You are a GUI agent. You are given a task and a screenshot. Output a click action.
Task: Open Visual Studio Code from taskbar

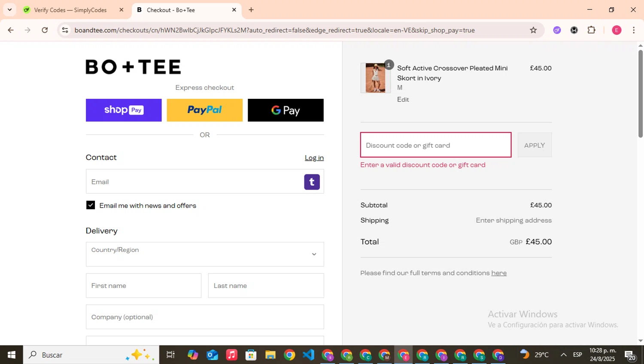[x=308, y=355]
